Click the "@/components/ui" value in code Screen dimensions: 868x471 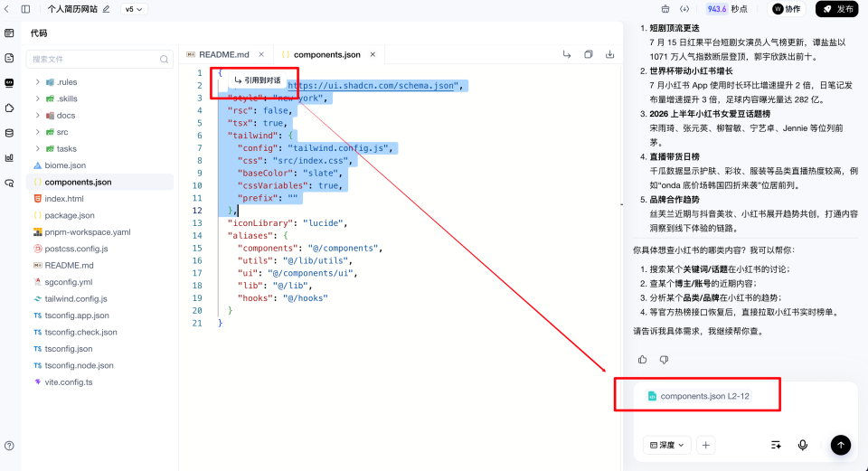click(x=310, y=273)
